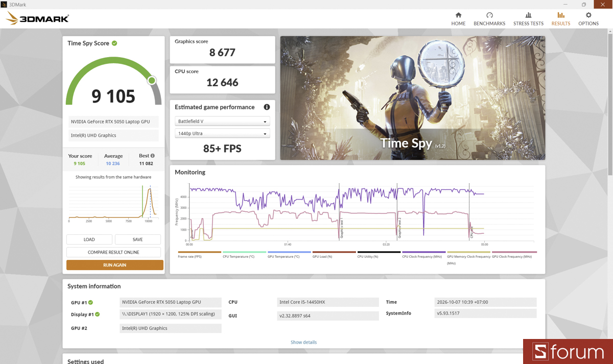
Task: Click the 3DMark logo
Action: [37, 19]
